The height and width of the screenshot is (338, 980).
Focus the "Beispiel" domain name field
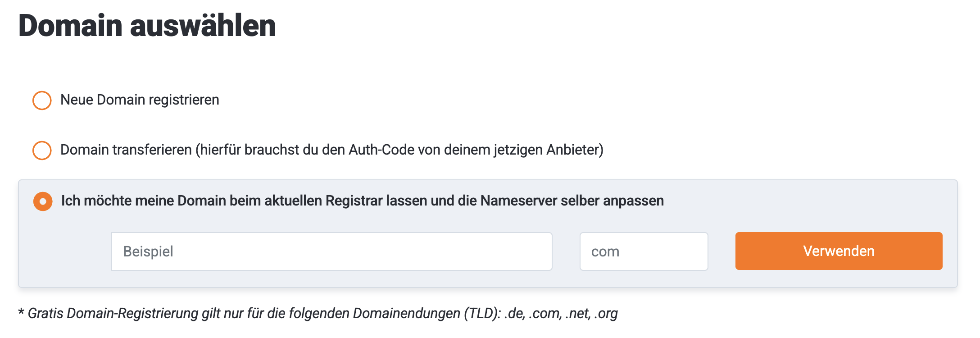331,251
